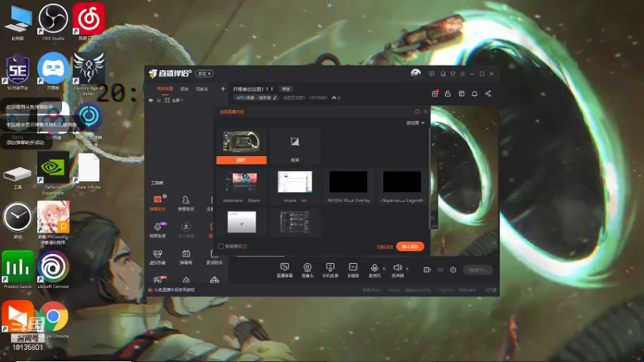Edit the APEX category pencil icon

275,97
